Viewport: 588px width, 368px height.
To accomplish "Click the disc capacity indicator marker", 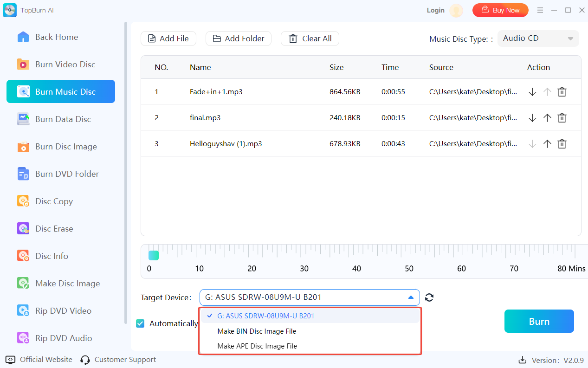I will click(153, 255).
